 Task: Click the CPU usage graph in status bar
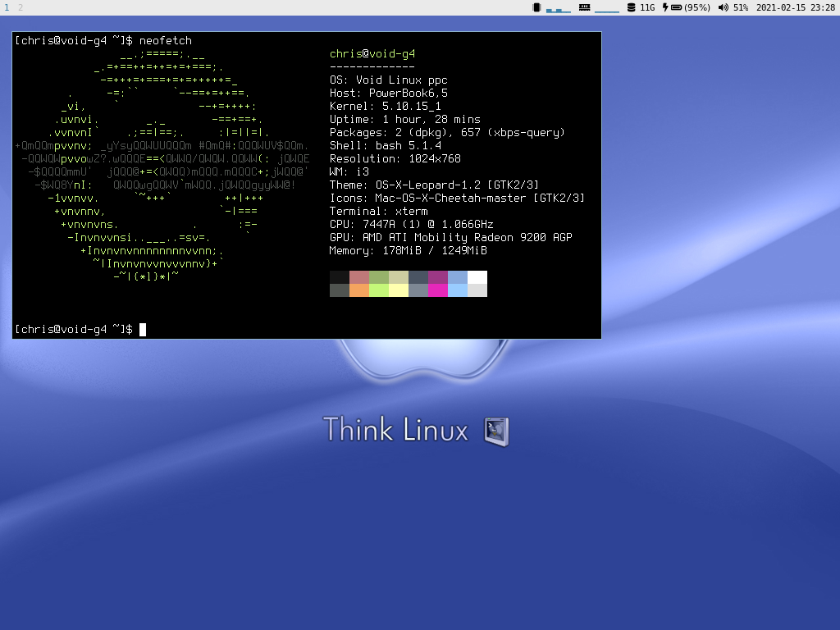(559, 8)
